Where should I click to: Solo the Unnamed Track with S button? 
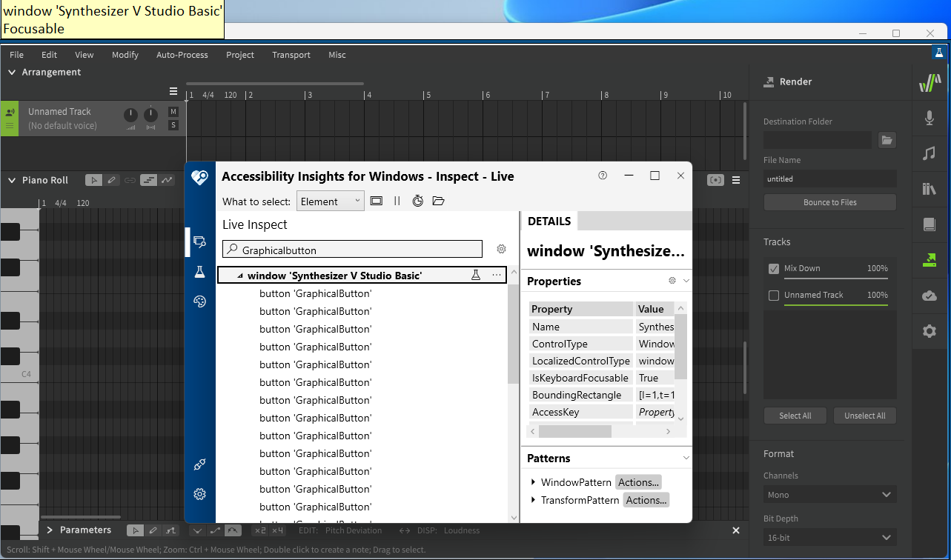point(173,125)
